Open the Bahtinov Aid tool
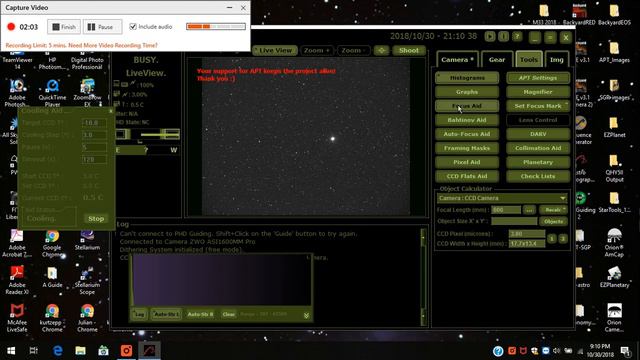The height and width of the screenshot is (360, 640). pos(467,120)
